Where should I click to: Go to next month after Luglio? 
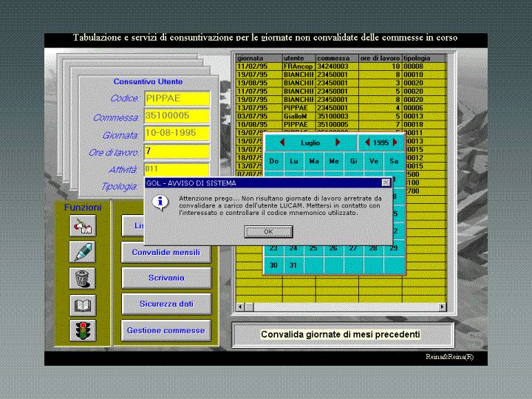pos(338,142)
